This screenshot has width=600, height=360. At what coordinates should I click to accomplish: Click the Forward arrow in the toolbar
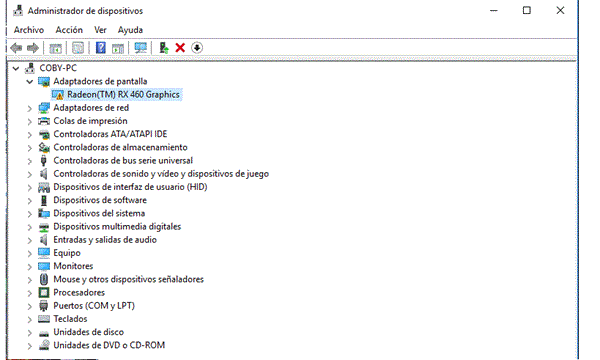coord(33,48)
